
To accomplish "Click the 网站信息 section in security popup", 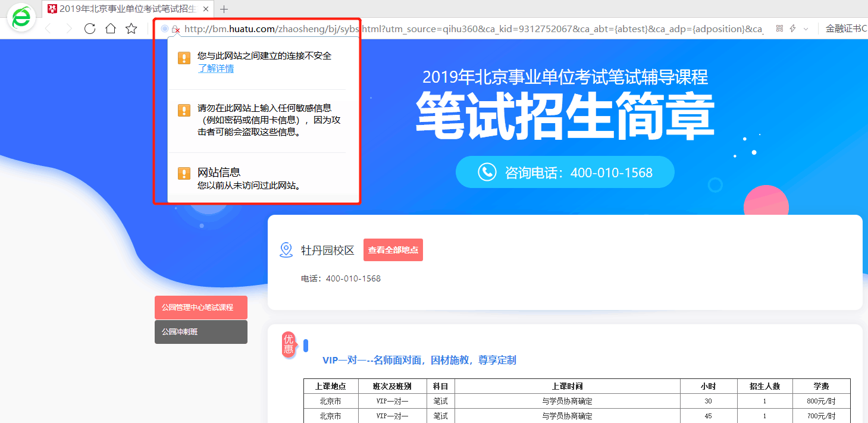I will [219, 173].
